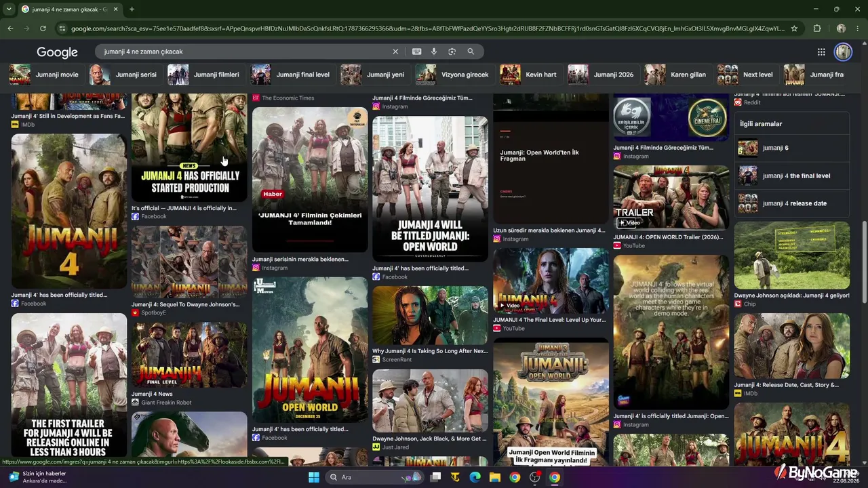
Task: Select the Next level filter chip
Action: tap(746, 75)
